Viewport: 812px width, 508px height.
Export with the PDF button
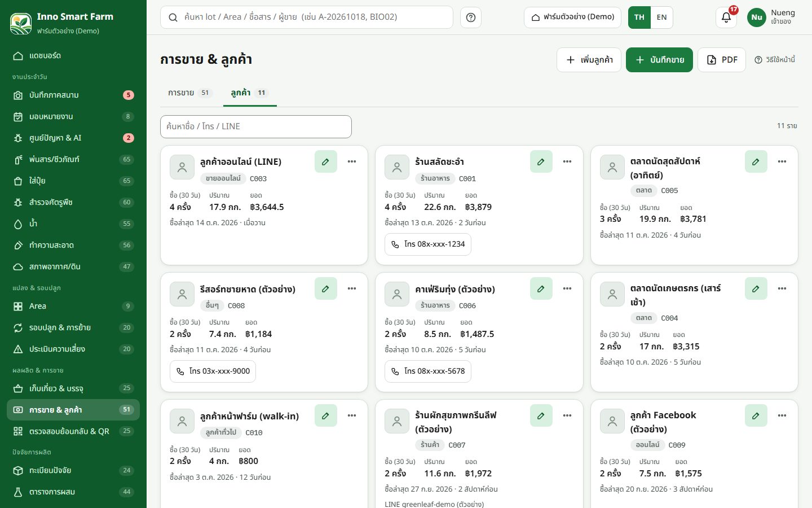tap(722, 60)
